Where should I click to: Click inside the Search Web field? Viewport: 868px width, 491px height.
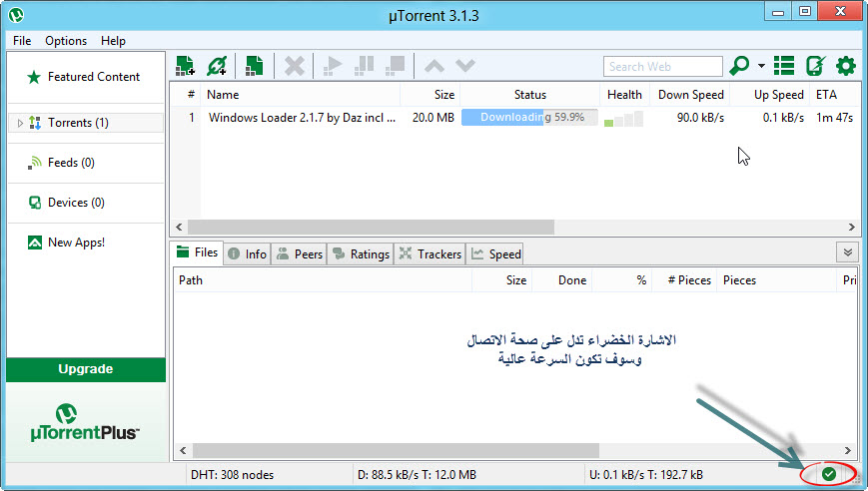pos(662,66)
